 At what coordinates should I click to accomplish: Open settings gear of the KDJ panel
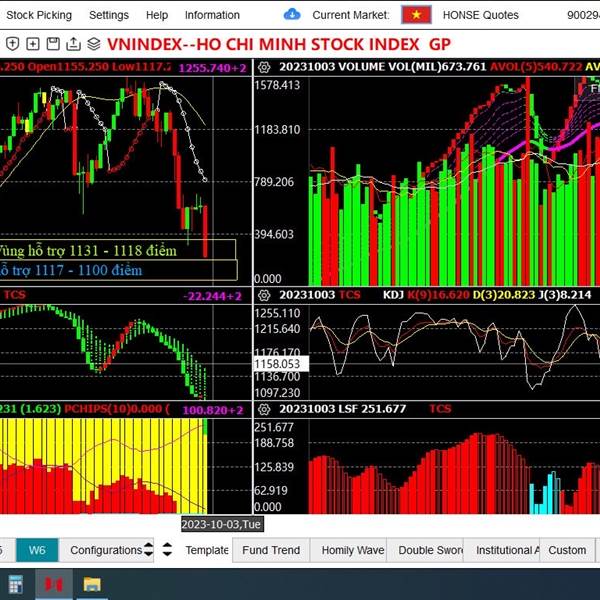point(264,295)
